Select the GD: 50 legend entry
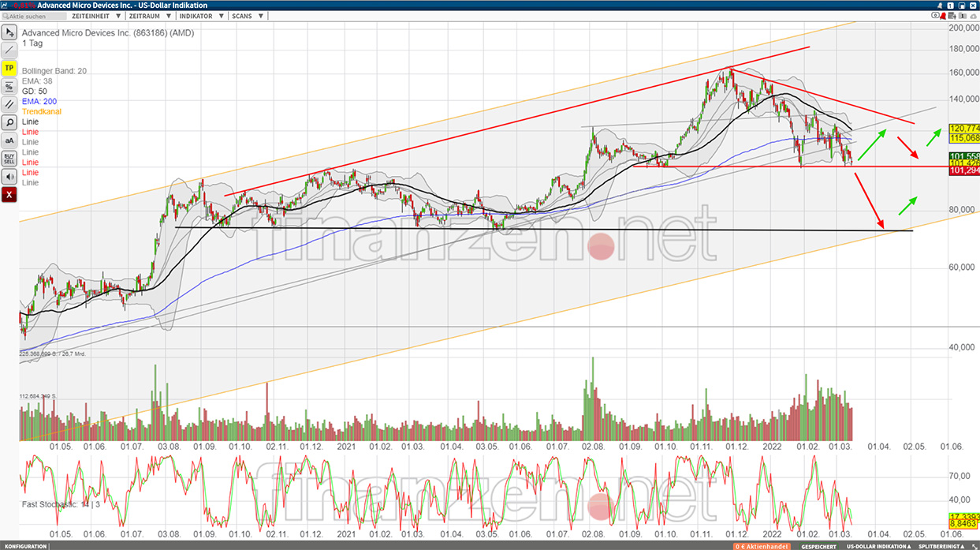Viewport: 980px width, 550px height. 35,92
